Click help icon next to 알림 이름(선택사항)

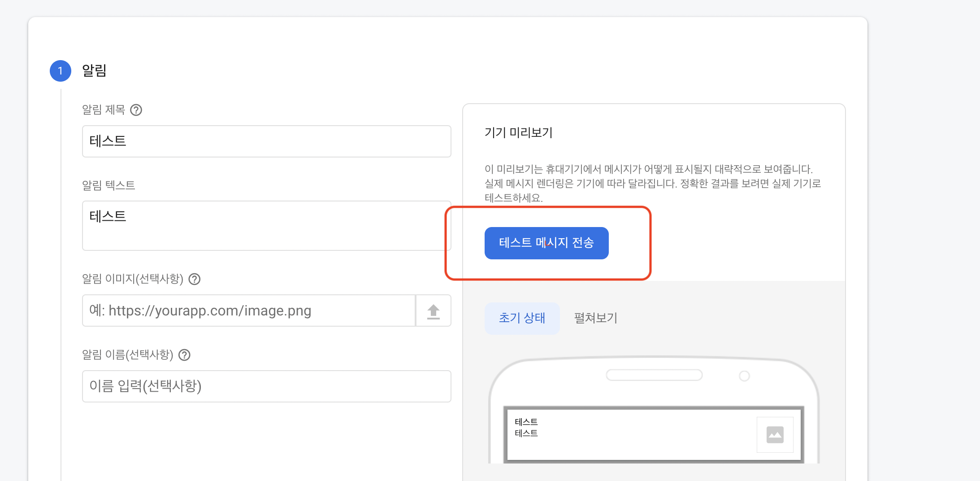pyautogui.click(x=184, y=355)
